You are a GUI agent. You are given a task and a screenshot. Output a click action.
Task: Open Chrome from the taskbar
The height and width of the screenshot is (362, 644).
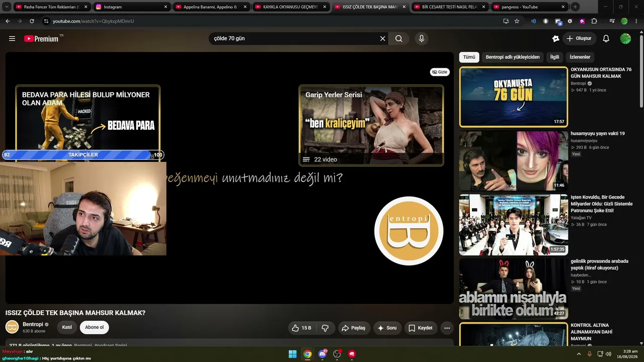point(307,354)
